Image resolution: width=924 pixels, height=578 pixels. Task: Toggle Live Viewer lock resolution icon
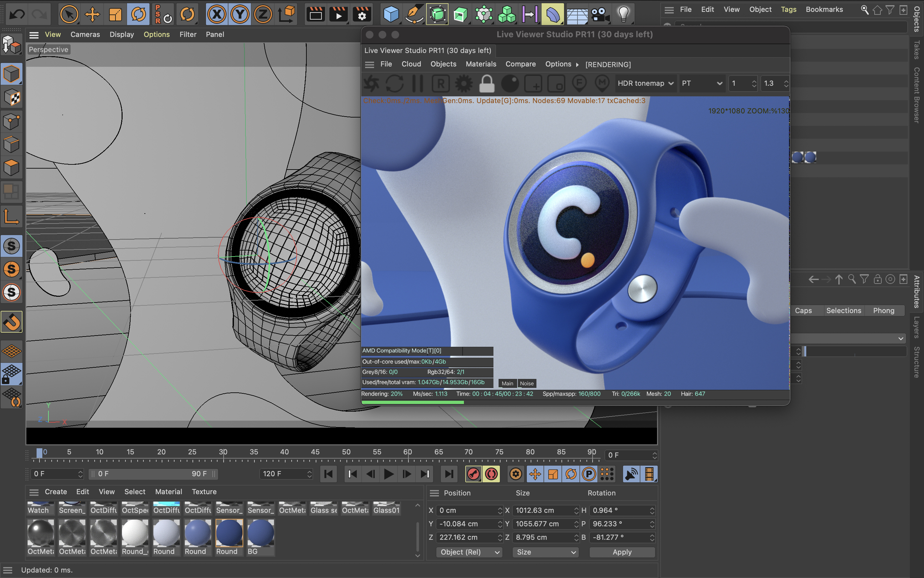(x=487, y=83)
